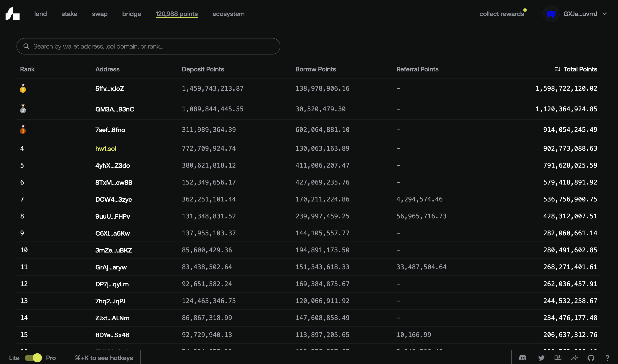Click the silver medal rank icon

(x=23, y=109)
